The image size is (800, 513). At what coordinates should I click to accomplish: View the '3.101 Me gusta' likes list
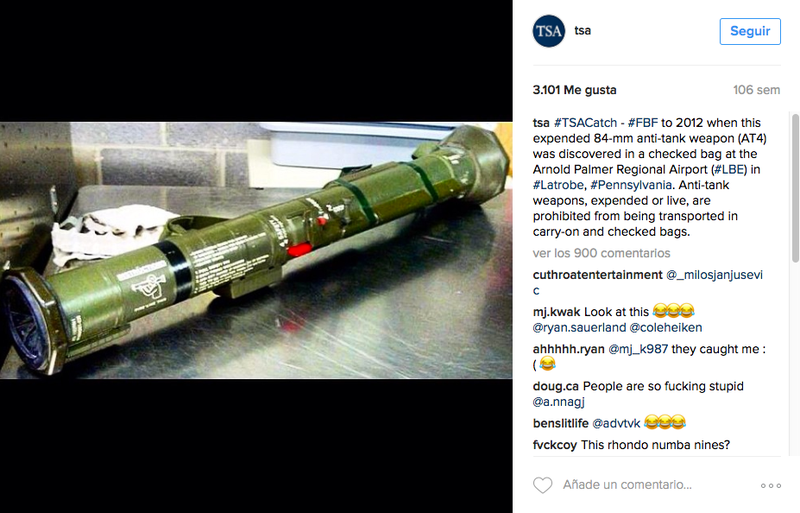point(574,90)
